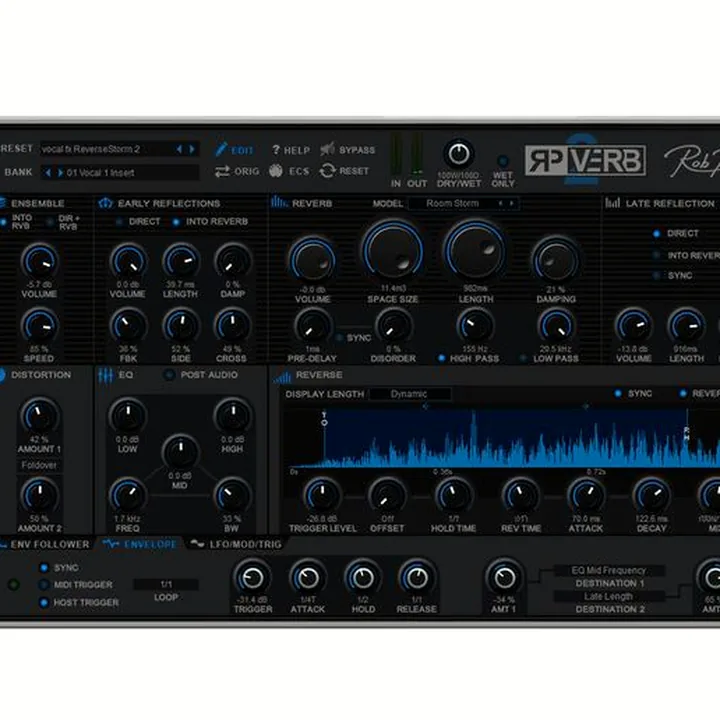This screenshot has height=720, width=720.
Task: Select previous preset arrow
Action: pyautogui.click(x=180, y=149)
